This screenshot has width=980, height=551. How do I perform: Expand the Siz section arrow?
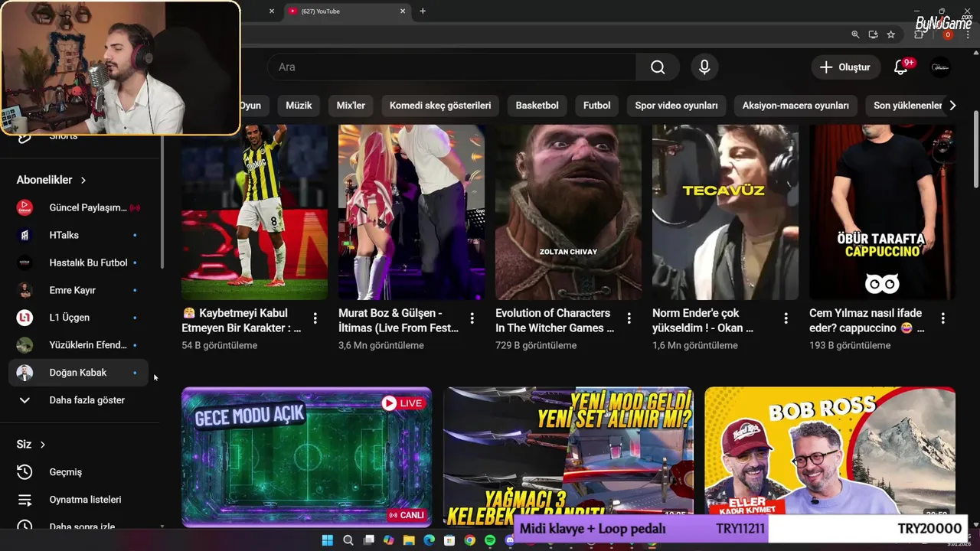(43, 445)
